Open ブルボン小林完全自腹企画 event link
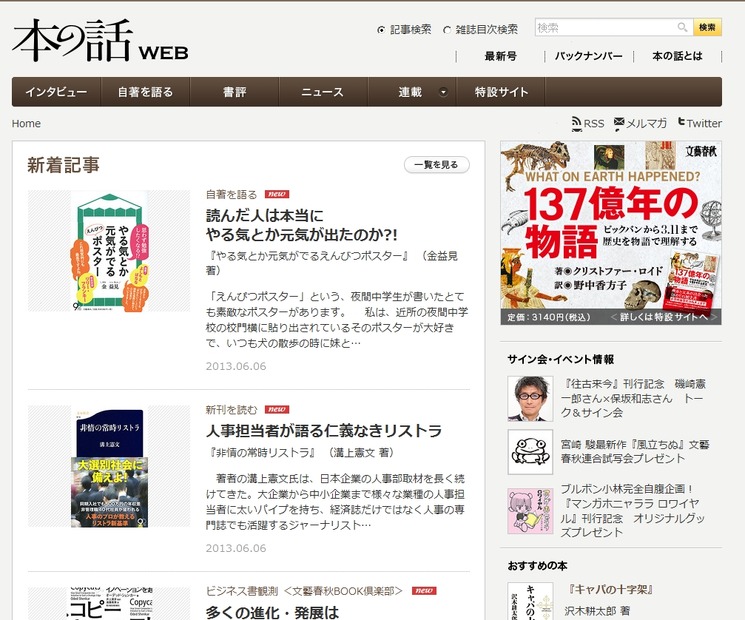Screen dimensions: 745x620 [632, 511]
